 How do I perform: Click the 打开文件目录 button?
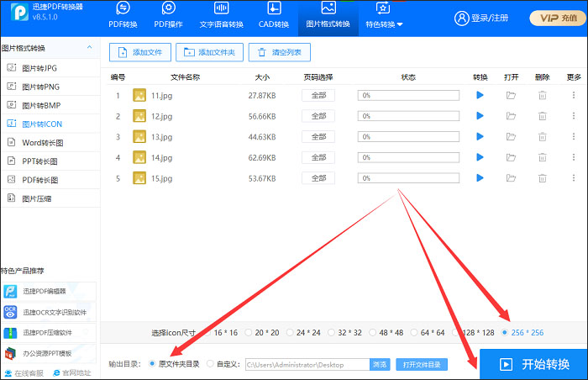pos(422,365)
